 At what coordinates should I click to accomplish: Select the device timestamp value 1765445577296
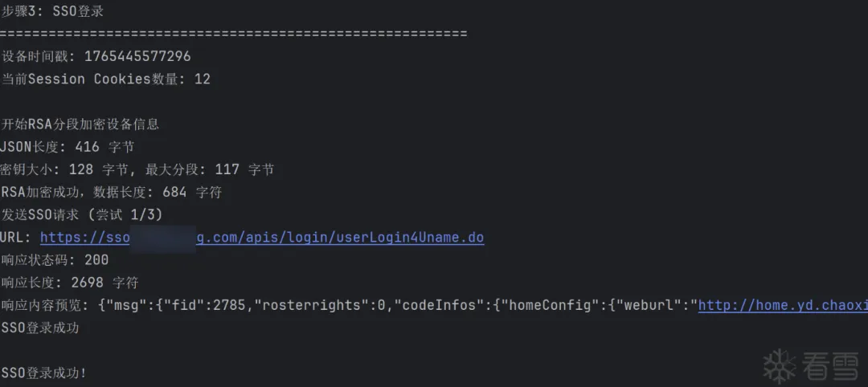tap(137, 56)
